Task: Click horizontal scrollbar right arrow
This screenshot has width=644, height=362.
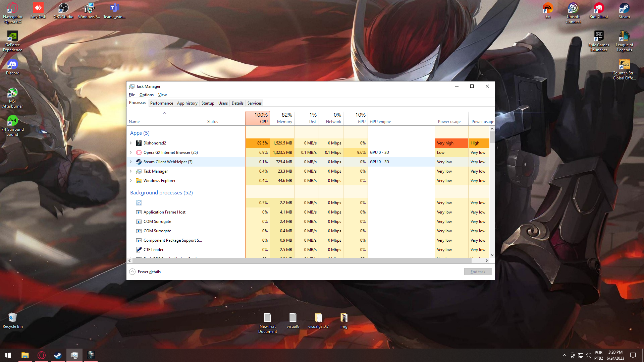Action: click(487, 260)
